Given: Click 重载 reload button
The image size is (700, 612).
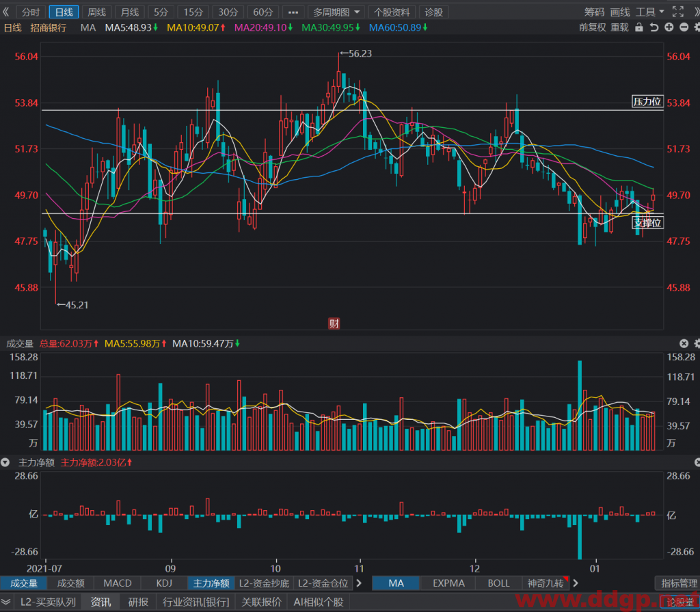Looking at the screenshot, I should click(x=619, y=27).
